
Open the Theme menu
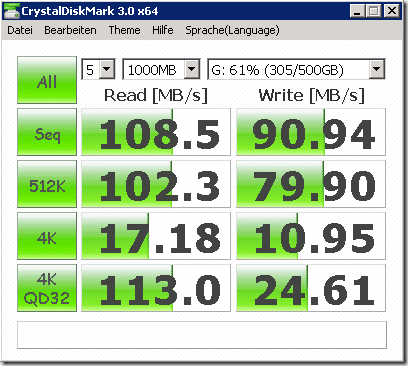tap(124, 30)
